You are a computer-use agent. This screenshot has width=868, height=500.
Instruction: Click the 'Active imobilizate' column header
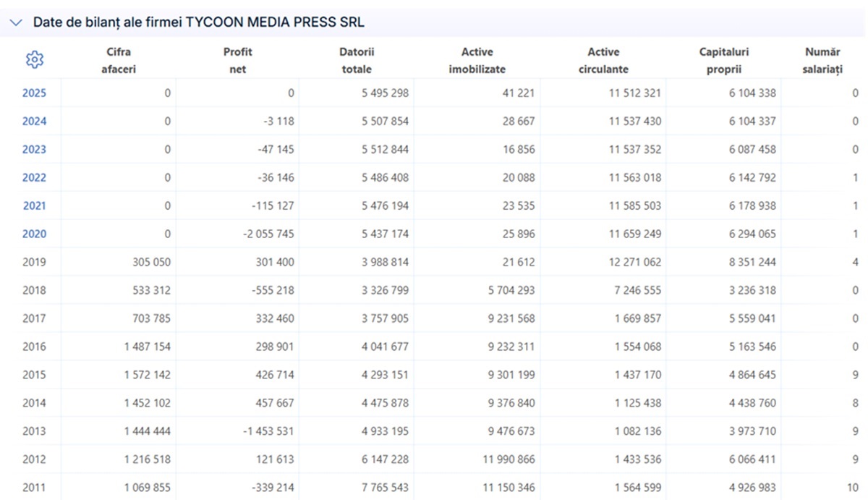pos(477,61)
